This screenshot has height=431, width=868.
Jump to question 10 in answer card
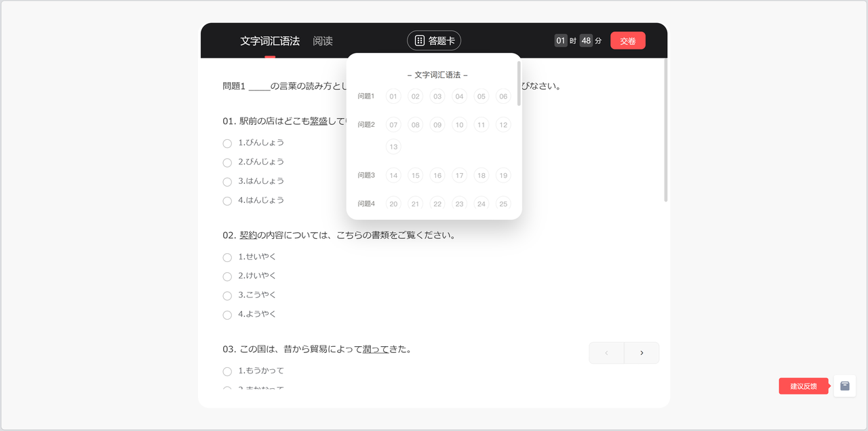point(460,125)
